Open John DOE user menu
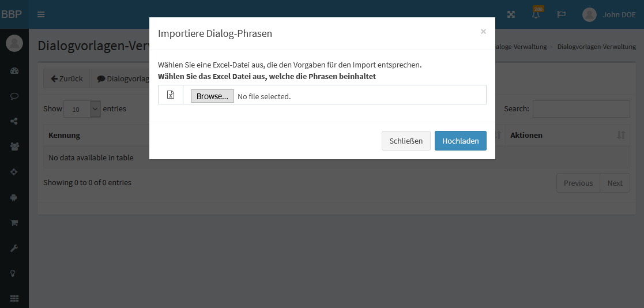The height and width of the screenshot is (308, 644). (x=609, y=14)
